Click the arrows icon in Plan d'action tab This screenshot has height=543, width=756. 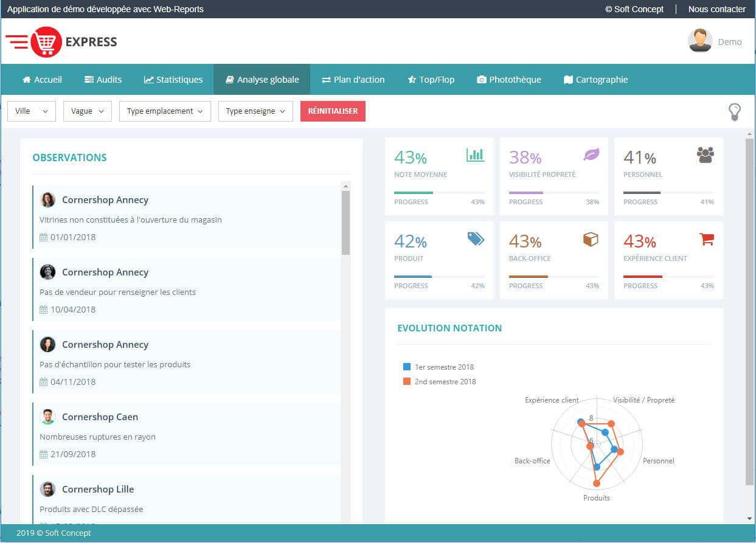326,80
